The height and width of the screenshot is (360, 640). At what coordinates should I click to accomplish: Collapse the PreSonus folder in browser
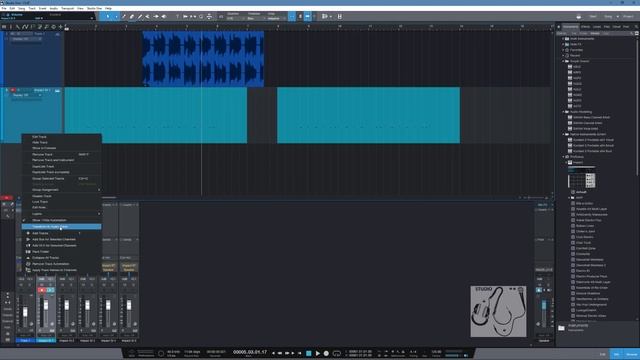pyautogui.click(x=563, y=157)
